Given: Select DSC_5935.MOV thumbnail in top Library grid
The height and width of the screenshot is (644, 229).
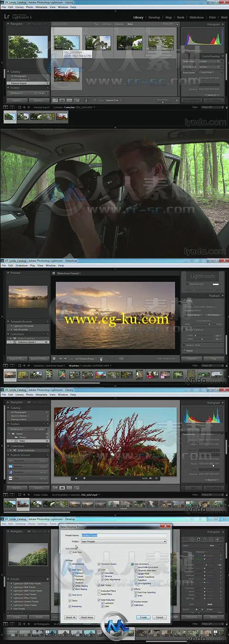Looking at the screenshot, I should pyautogui.click(x=67, y=42).
